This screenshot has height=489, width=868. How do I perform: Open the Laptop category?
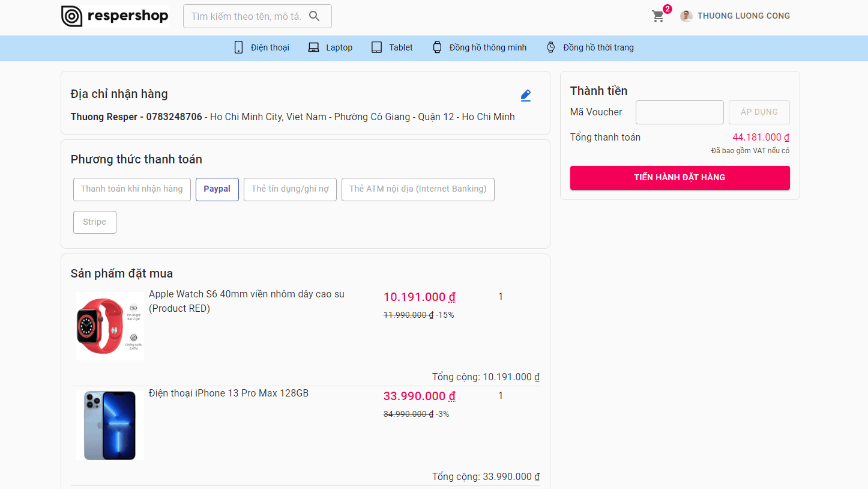coord(339,47)
